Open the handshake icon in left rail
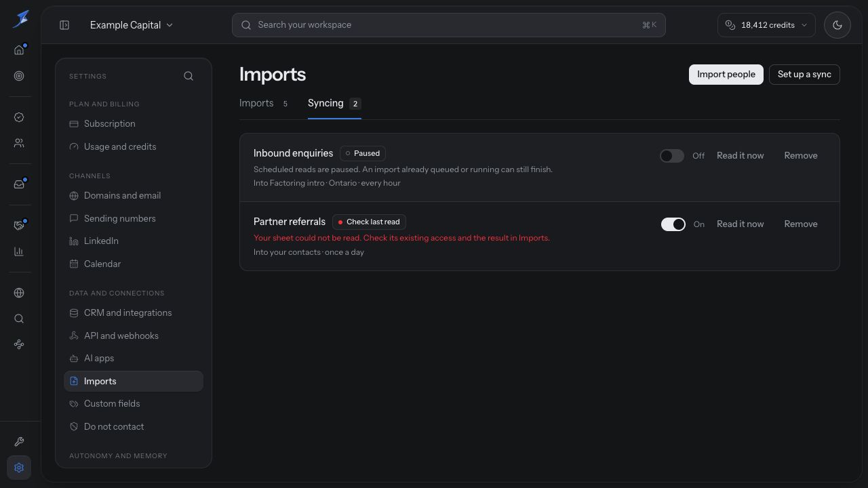The height and width of the screenshot is (488, 868). tap(19, 226)
